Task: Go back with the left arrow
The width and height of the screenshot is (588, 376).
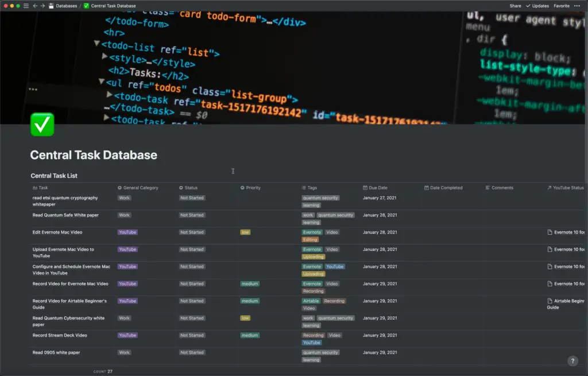Action: pyautogui.click(x=35, y=6)
